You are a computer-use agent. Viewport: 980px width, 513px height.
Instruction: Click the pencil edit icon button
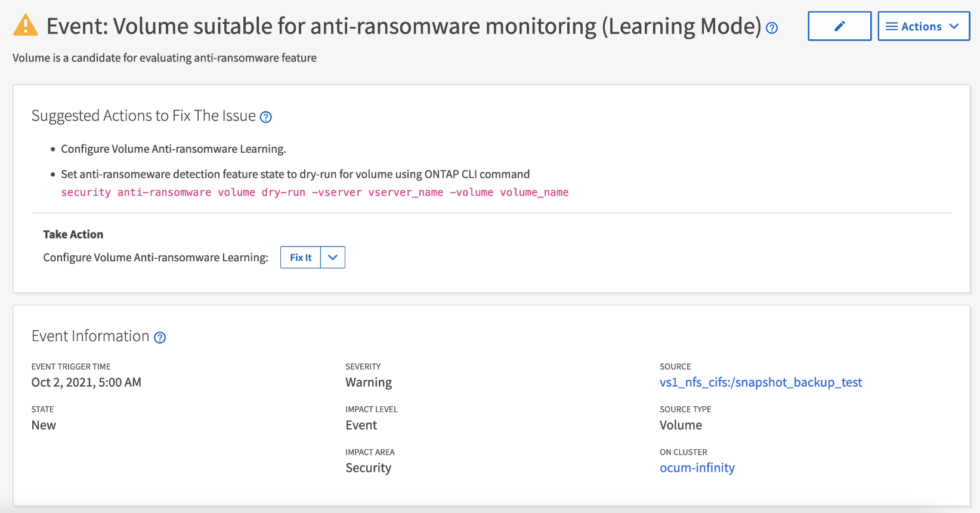pyautogui.click(x=839, y=26)
